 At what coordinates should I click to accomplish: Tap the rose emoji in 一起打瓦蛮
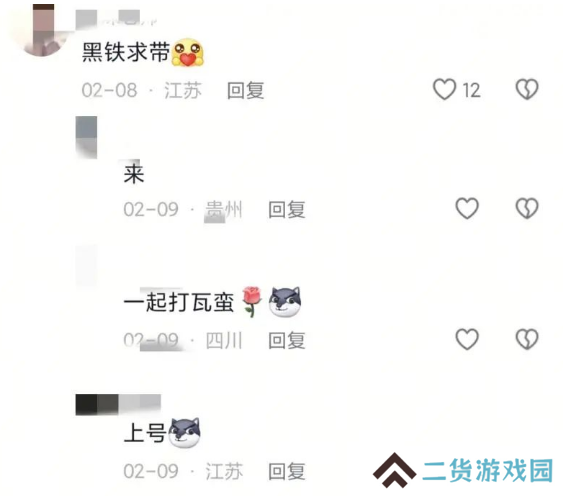coord(252,301)
